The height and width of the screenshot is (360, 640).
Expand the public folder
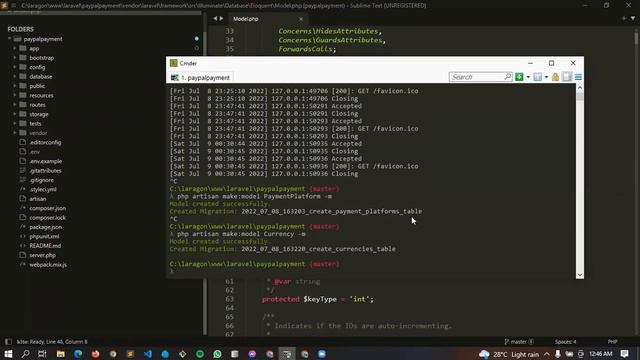click(15, 86)
